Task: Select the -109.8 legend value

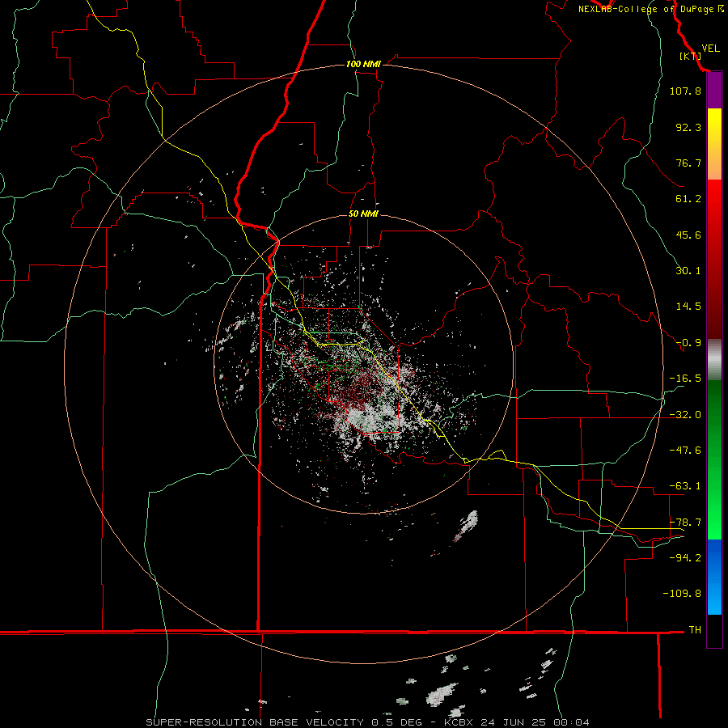Action: (x=682, y=594)
